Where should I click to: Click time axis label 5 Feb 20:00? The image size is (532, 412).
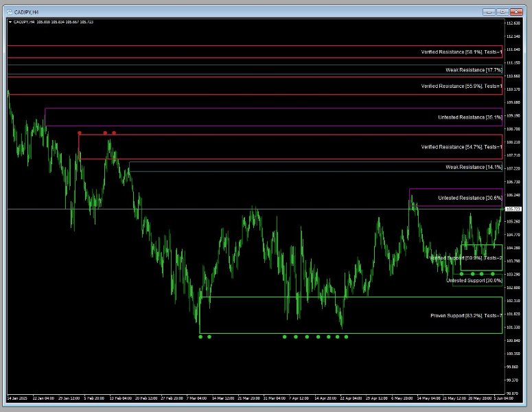click(x=94, y=398)
